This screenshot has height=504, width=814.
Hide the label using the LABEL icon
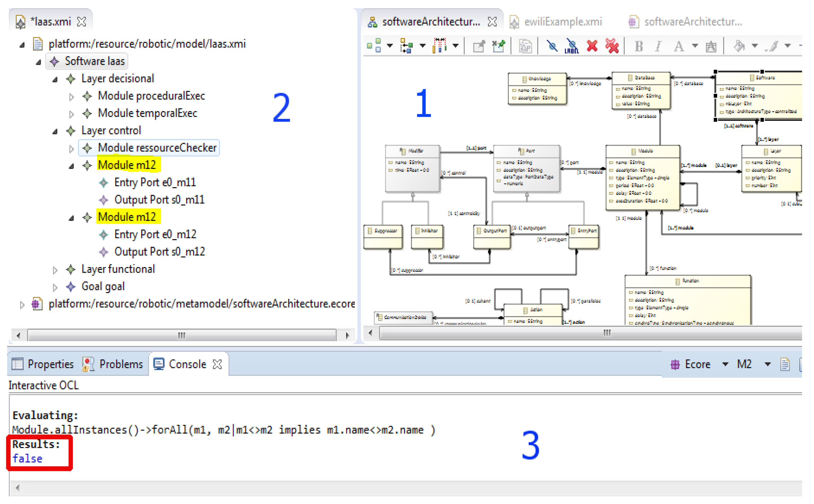[x=572, y=47]
